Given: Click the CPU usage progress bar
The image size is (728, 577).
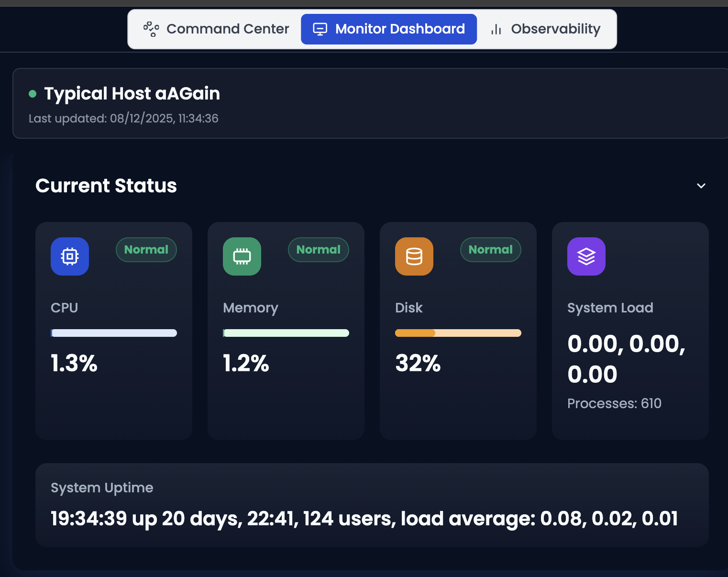Looking at the screenshot, I should (114, 333).
